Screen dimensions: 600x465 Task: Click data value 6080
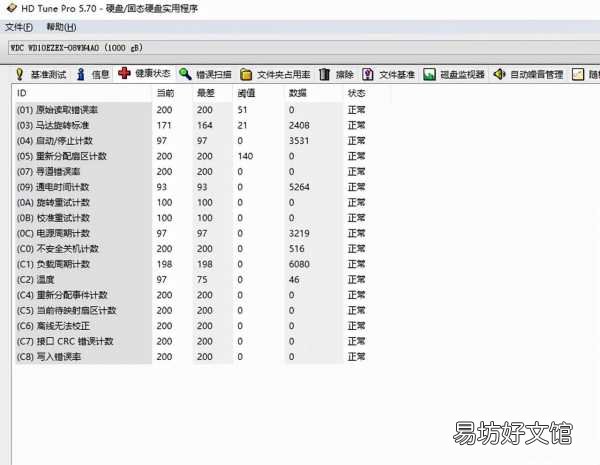pos(299,264)
